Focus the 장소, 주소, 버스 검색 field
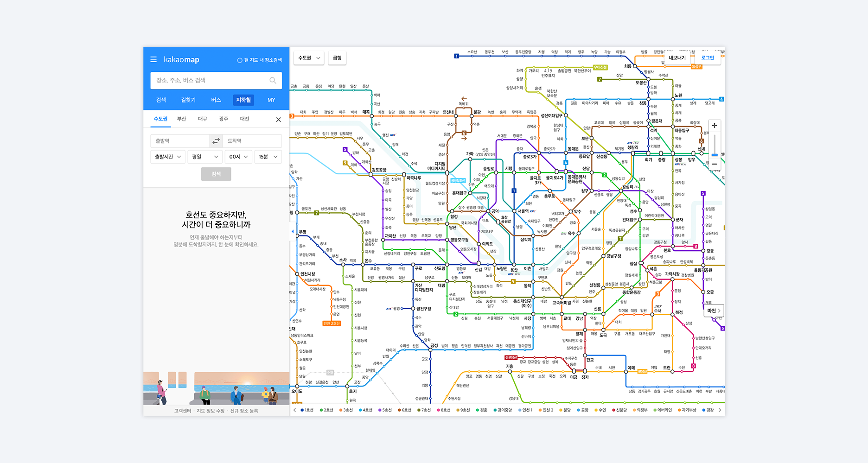Viewport: 868px width, 463px height. click(216, 80)
